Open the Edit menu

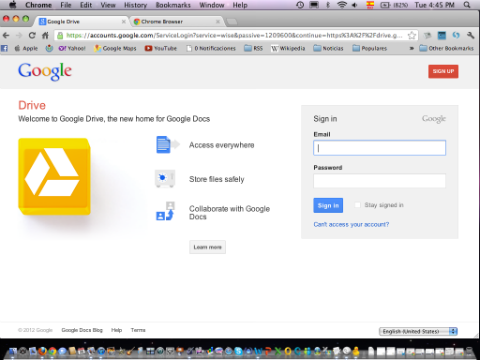(x=86, y=5)
